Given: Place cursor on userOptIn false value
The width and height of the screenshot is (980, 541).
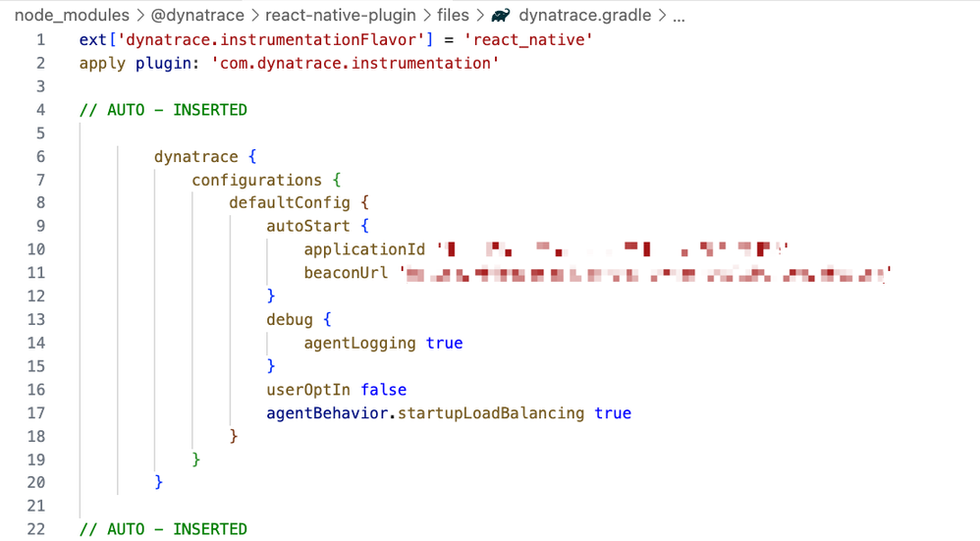Looking at the screenshot, I should pyautogui.click(x=383, y=390).
